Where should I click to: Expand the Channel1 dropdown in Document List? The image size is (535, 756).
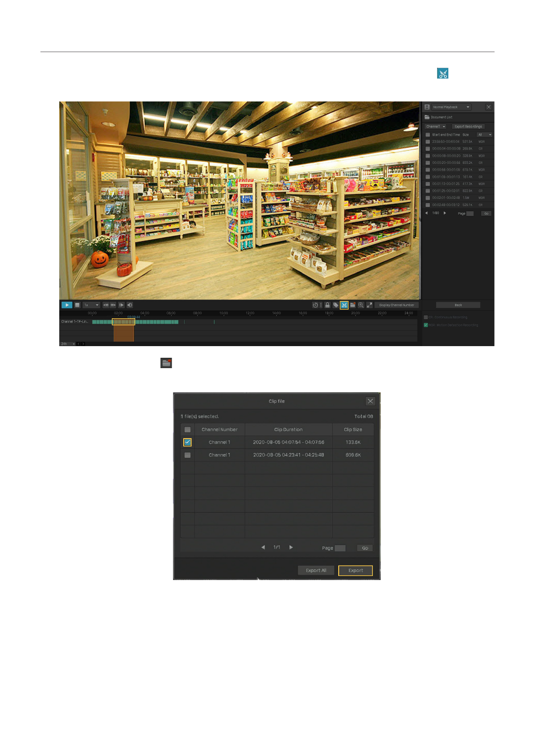(x=435, y=127)
